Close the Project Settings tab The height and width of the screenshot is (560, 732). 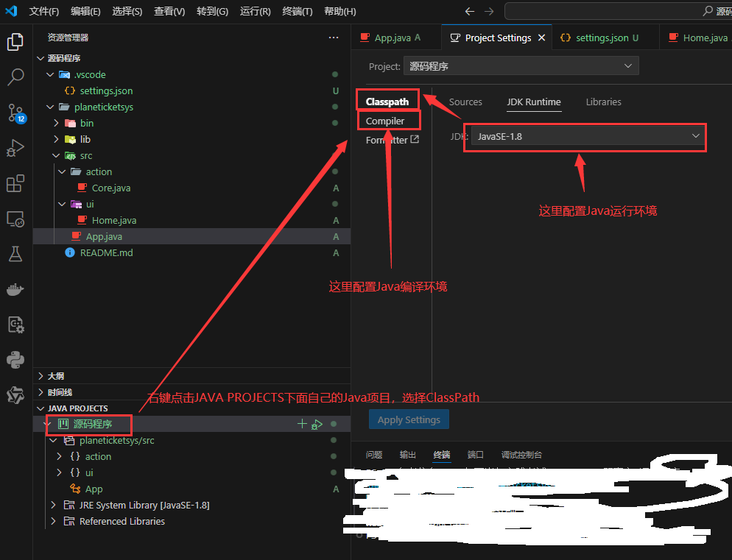click(542, 38)
